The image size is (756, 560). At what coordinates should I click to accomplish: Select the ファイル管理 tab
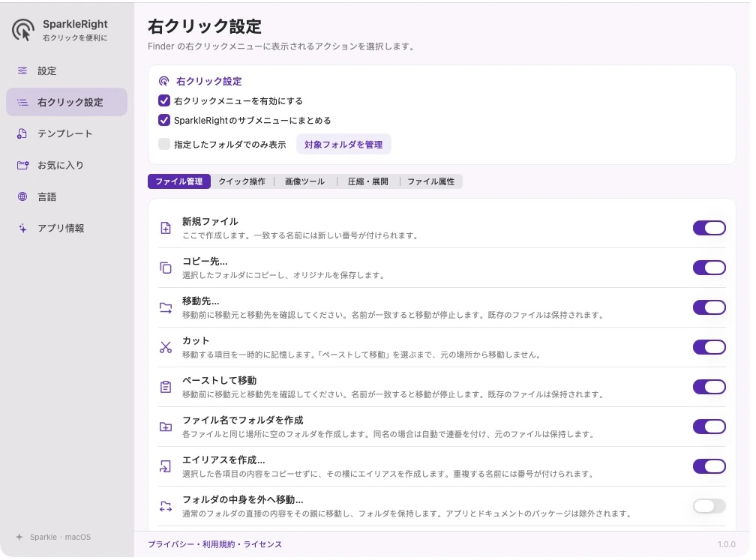[178, 181]
